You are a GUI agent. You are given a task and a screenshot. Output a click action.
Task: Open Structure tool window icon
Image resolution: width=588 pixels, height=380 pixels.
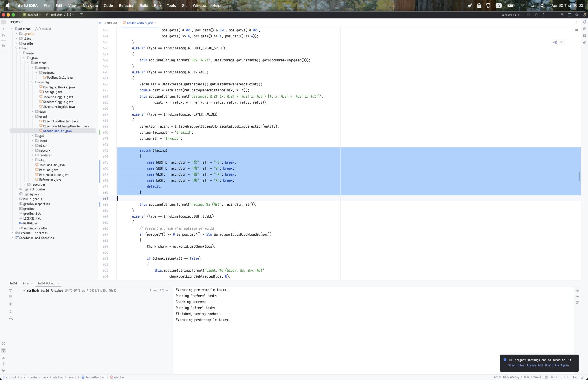pos(3,45)
